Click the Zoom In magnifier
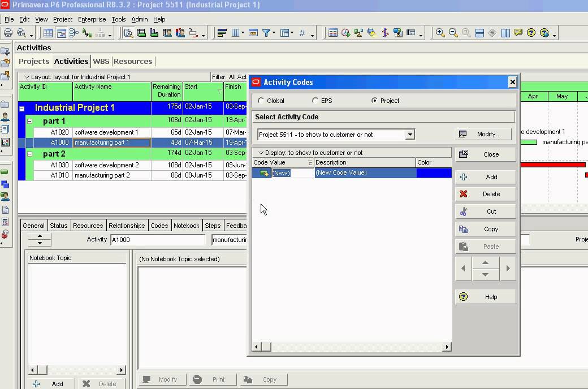The height and width of the screenshot is (389, 588). tap(440, 33)
